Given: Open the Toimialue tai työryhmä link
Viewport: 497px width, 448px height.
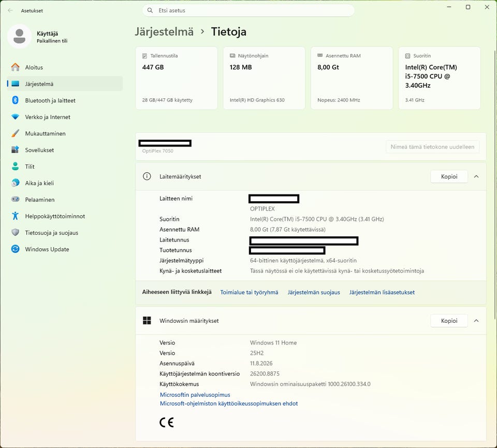Looking at the screenshot, I should pyautogui.click(x=249, y=292).
